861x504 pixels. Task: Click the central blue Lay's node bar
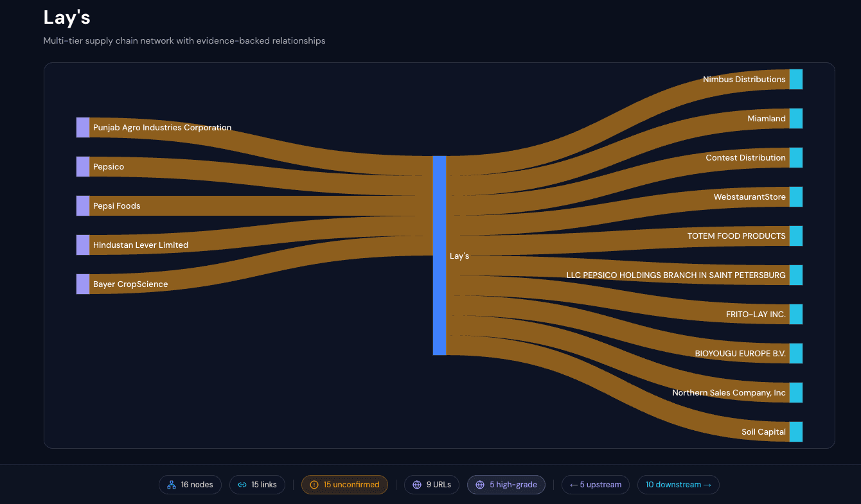coord(439,256)
